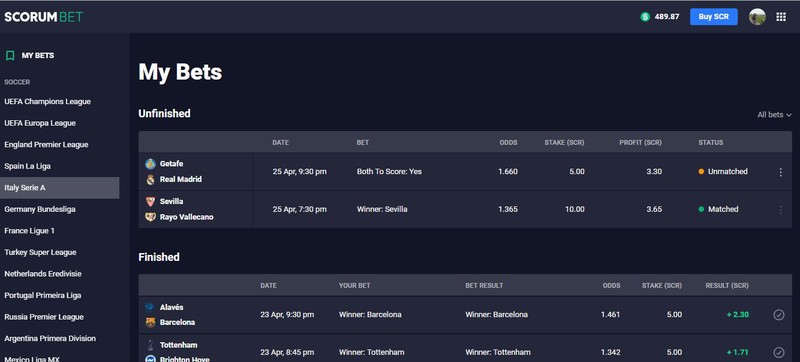Click the PROFIT (SCR) column header

click(640, 143)
